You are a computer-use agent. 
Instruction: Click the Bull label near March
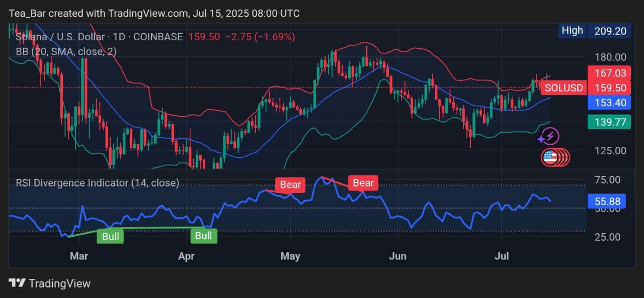110,236
